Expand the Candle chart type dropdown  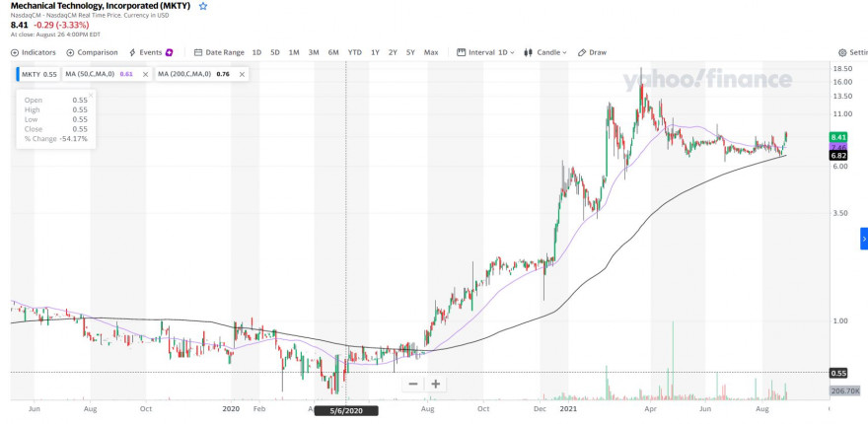click(x=545, y=52)
